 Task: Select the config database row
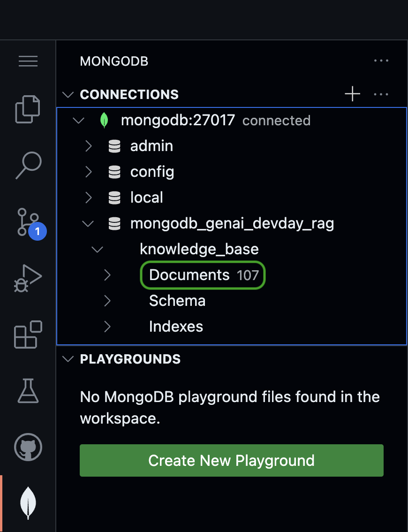click(232, 172)
